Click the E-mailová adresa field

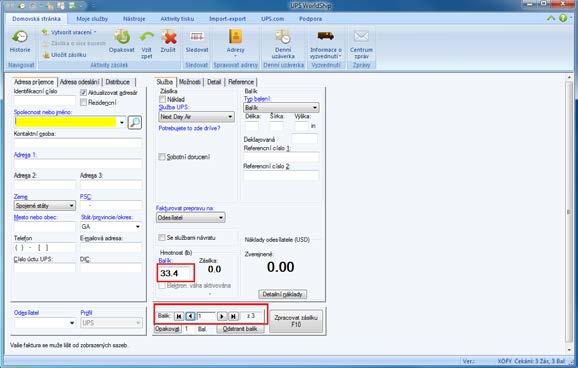(111, 247)
